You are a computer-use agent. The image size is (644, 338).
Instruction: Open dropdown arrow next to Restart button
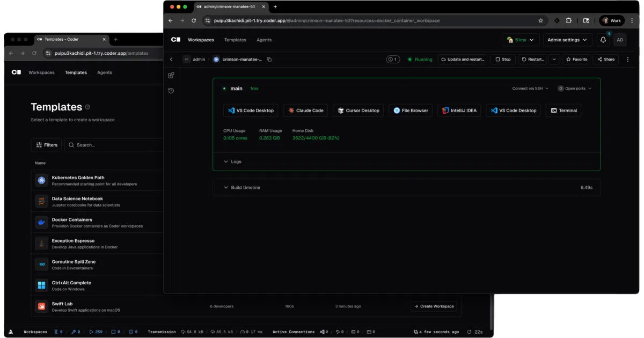click(x=554, y=60)
